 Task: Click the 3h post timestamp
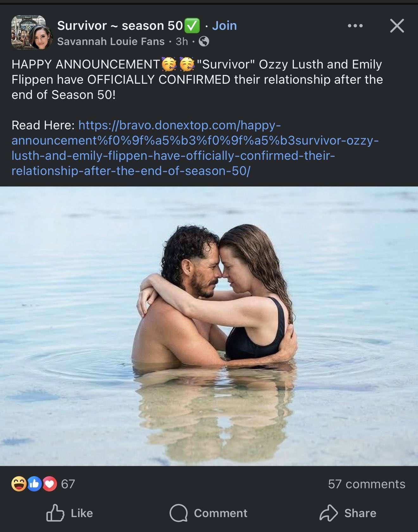182,41
